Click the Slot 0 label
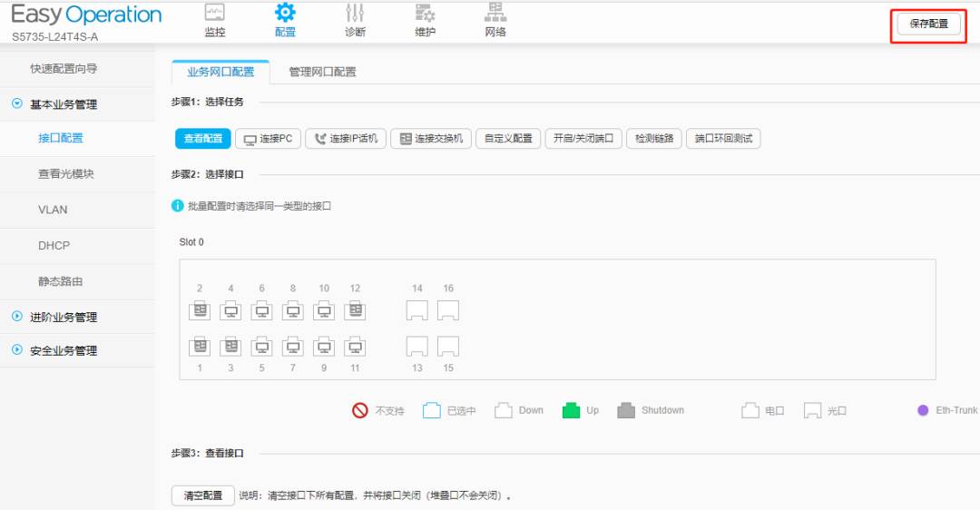 point(191,242)
